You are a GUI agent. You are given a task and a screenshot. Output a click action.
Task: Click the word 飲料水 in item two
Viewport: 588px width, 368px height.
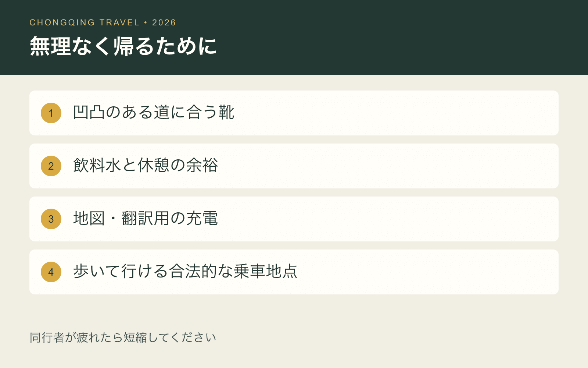[97, 166]
